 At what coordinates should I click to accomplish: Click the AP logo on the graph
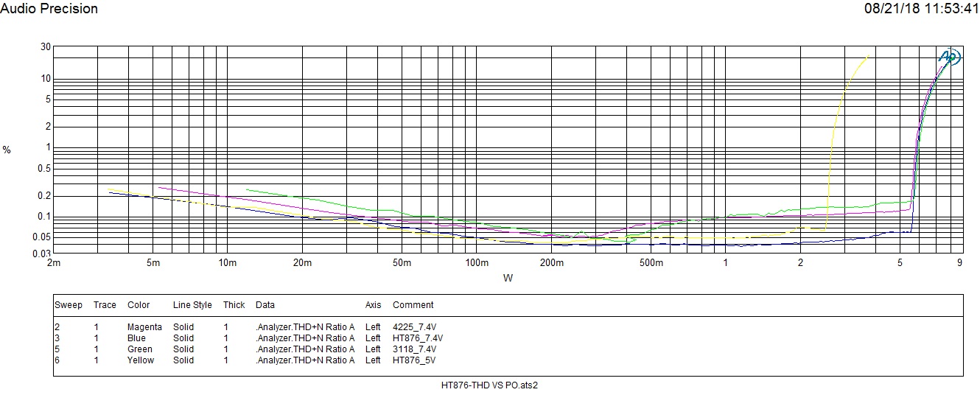coord(948,57)
